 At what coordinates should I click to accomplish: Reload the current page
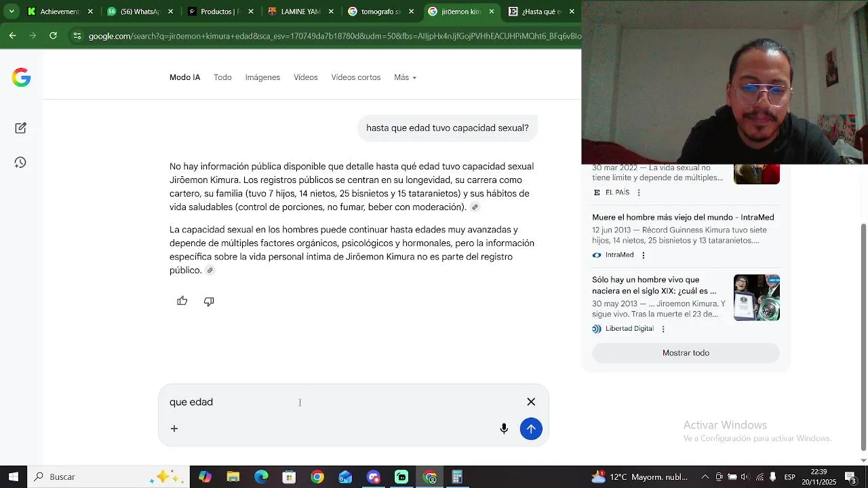(x=53, y=35)
